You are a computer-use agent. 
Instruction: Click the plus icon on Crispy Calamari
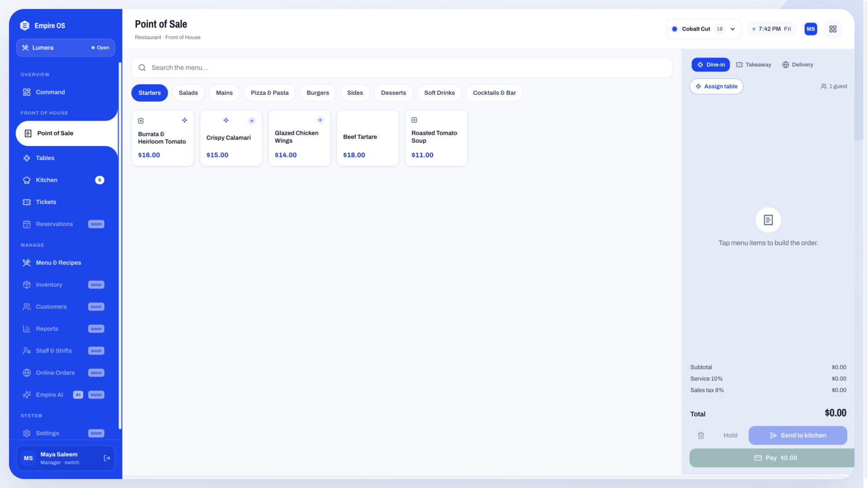coord(252,121)
